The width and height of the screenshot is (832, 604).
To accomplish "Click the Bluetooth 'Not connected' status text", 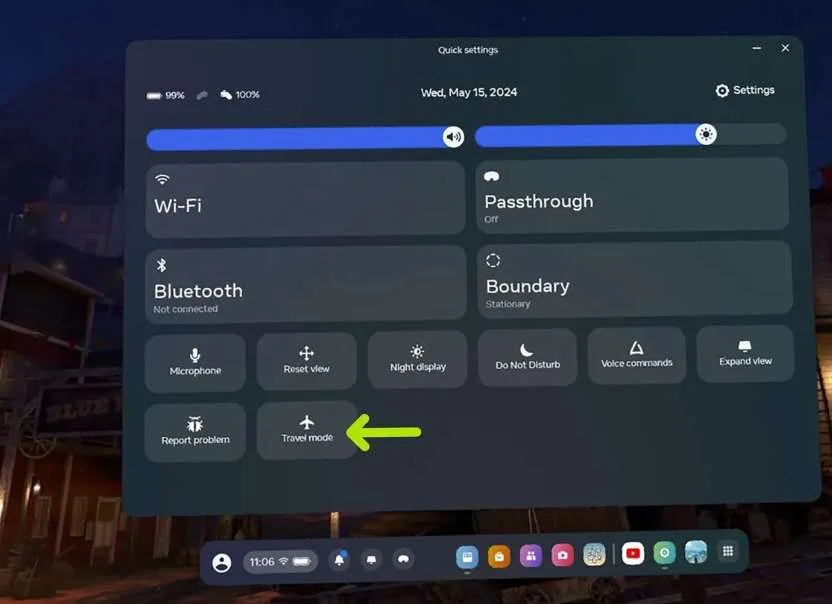I will tap(186, 309).
